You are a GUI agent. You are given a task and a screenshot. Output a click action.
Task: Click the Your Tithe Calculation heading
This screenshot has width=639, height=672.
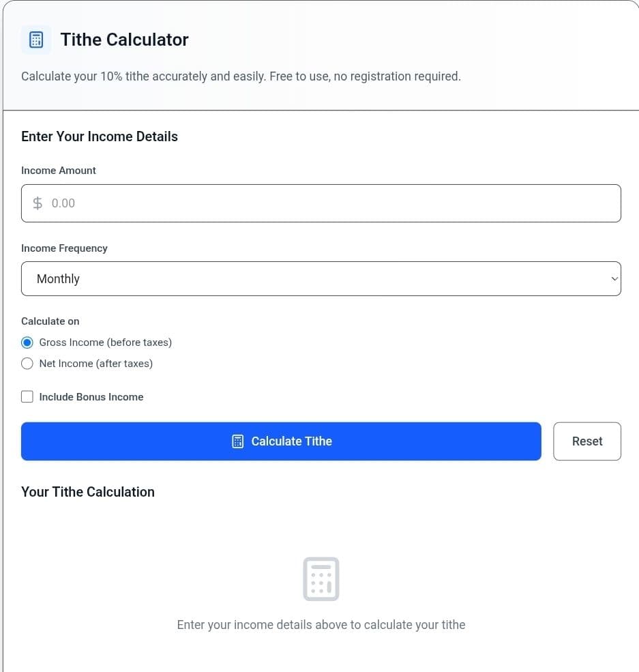87,492
